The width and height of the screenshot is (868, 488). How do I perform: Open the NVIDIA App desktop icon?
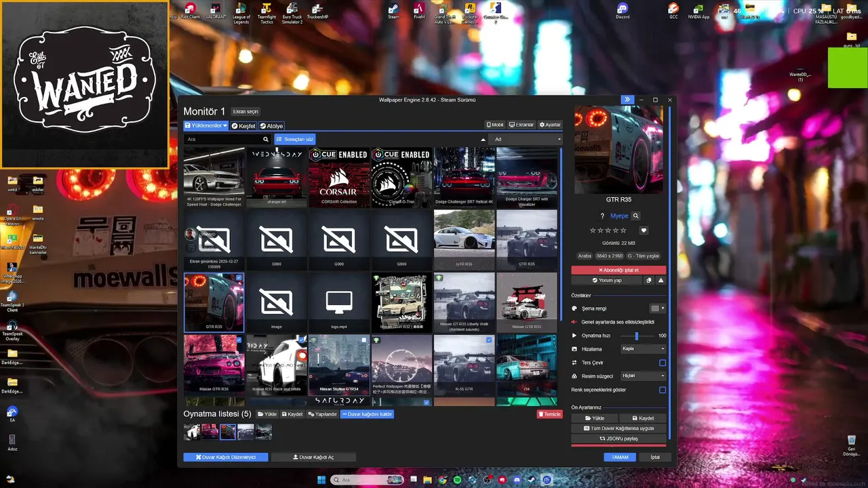pyautogui.click(x=698, y=11)
